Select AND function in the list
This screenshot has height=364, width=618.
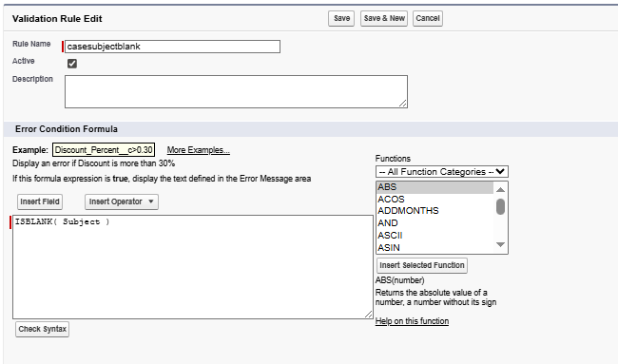click(x=435, y=223)
